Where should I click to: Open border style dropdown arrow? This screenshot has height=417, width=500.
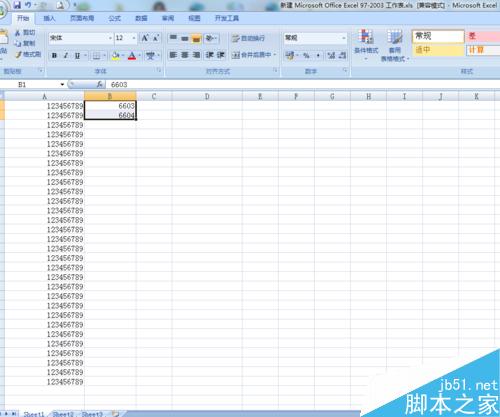104,56
